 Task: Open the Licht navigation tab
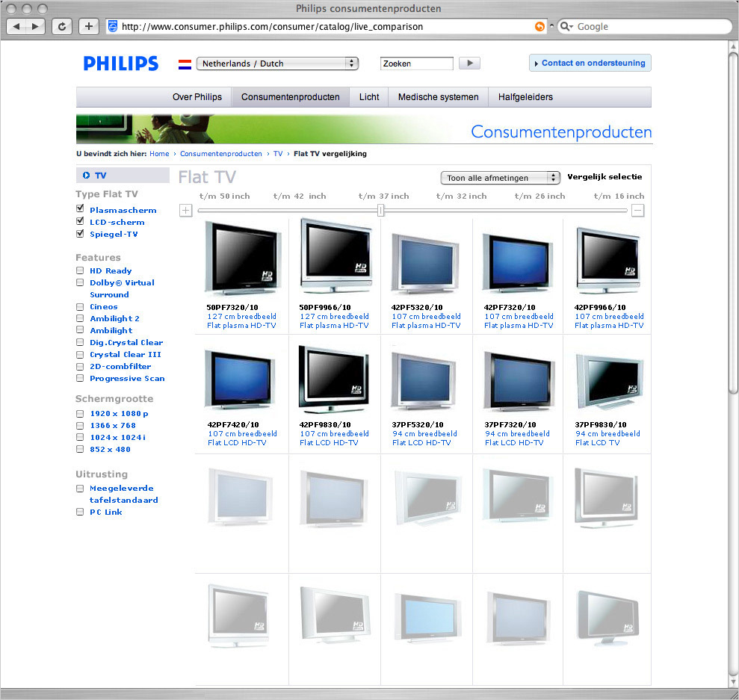point(369,97)
